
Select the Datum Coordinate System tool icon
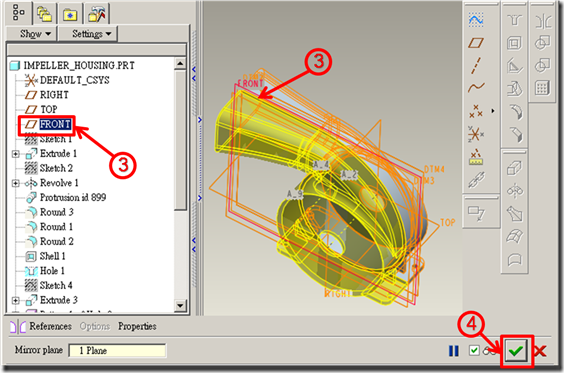[x=476, y=134]
